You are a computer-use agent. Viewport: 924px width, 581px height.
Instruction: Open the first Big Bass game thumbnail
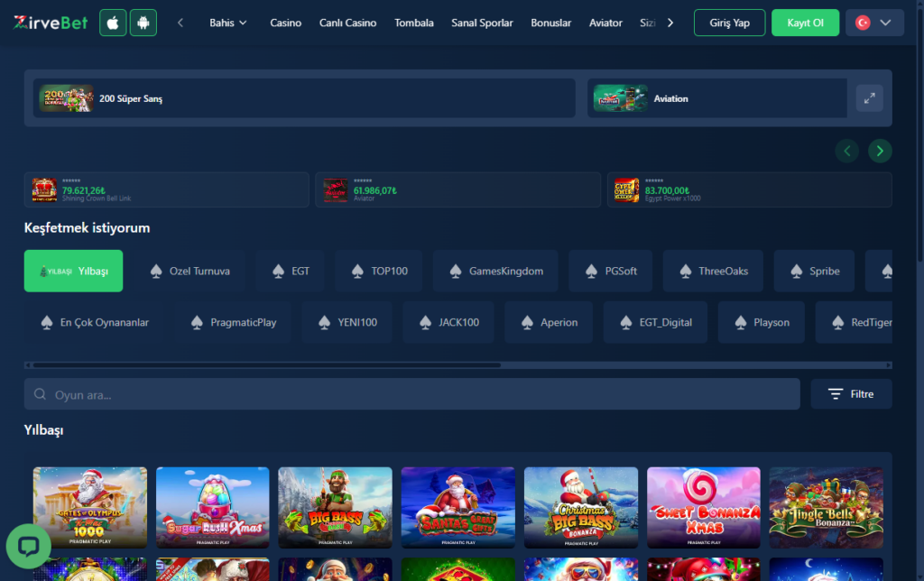tap(336, 507)
